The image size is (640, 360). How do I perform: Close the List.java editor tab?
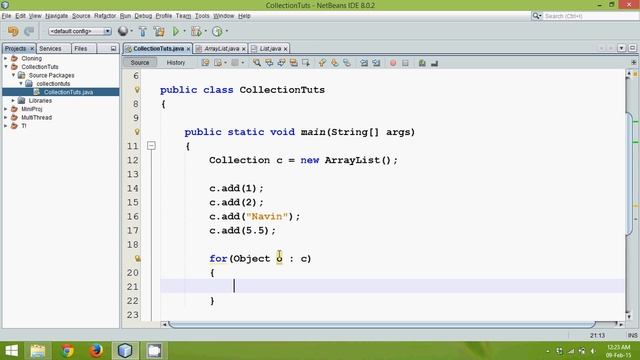(285, 49)
